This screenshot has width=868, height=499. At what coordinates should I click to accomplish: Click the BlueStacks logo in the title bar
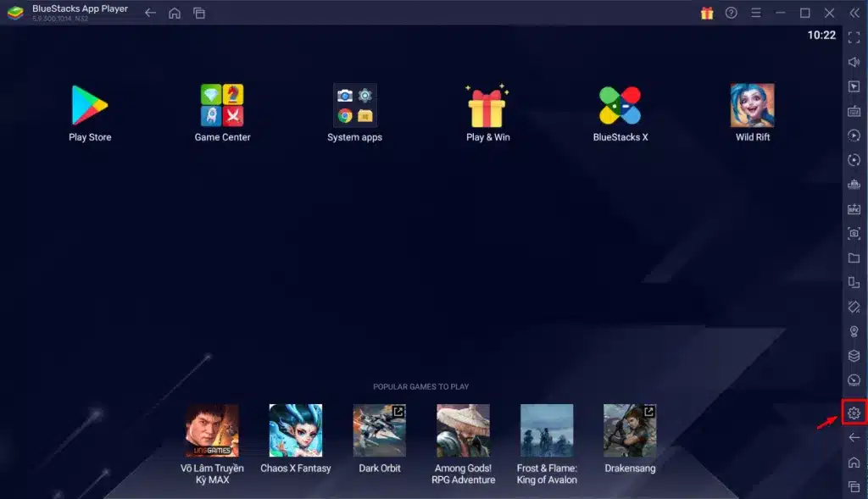[15, 13]
